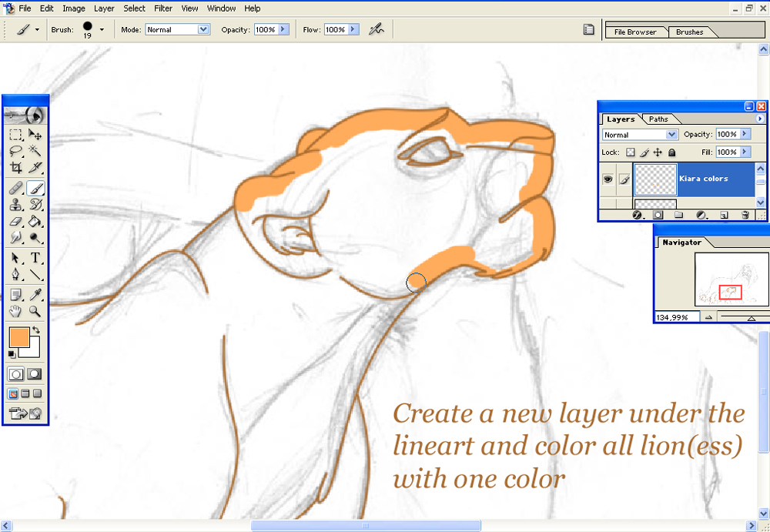
Task: Select the Type tool
Action: click(x=35, y=258)
